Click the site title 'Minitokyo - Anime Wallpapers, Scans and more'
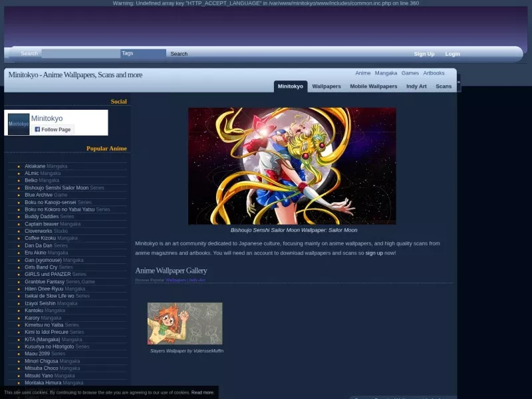Image resolution: width=532 pixels, height=399 pixels. click(75, 74)
